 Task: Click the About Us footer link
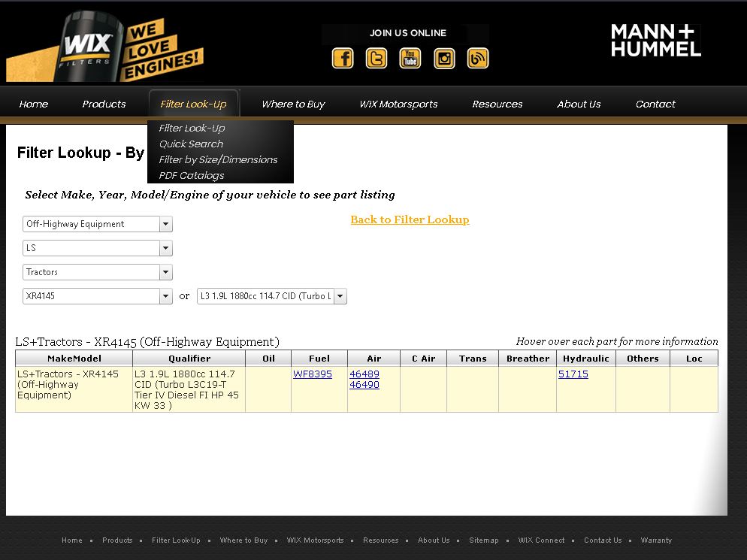pyautogui.click(x=434, y=540)
